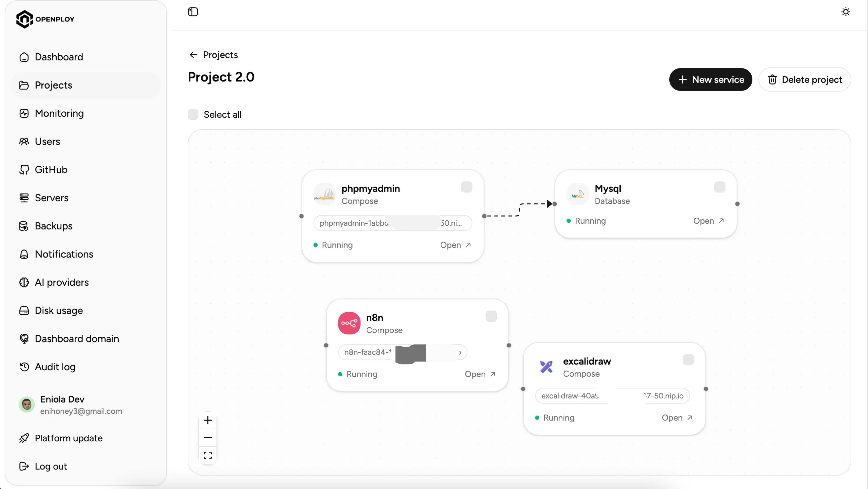Click the n8n service icon
The height and width of the screenshot is (489, 868).
349,323
